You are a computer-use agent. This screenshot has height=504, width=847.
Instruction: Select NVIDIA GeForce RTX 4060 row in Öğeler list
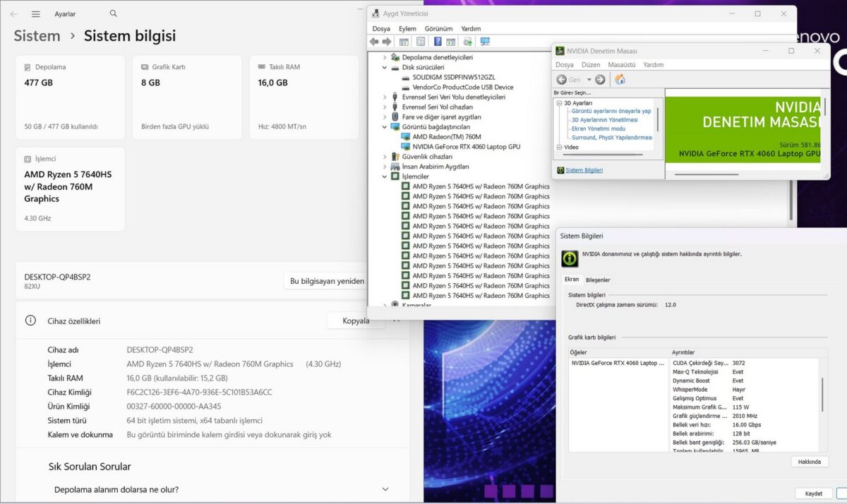618,363
